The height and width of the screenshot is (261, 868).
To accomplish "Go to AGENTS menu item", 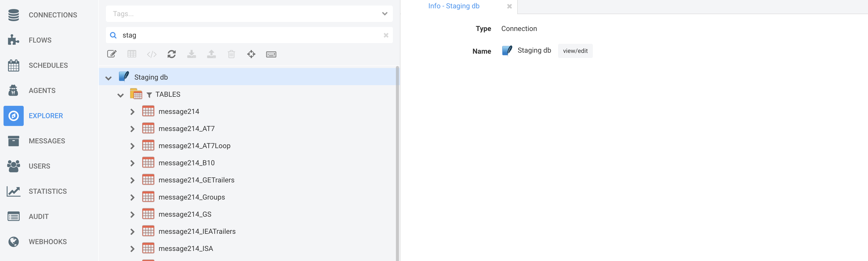I will tap(42, 91).
